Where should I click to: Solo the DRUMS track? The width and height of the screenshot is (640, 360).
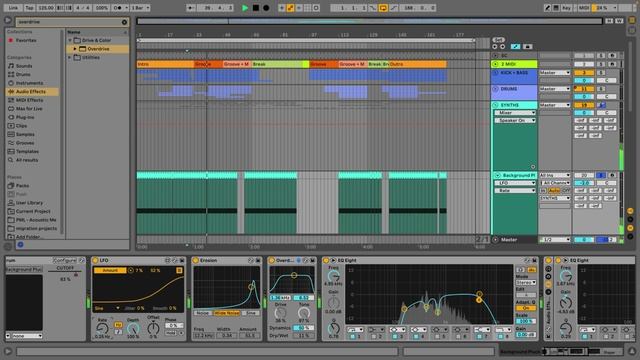[601, 89]
